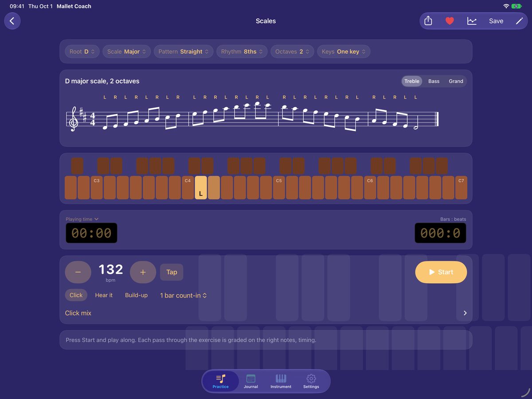Viewport: 532px width, 399px height.
Task: Start the exercise playback
Action: click(x=441, y=272)
